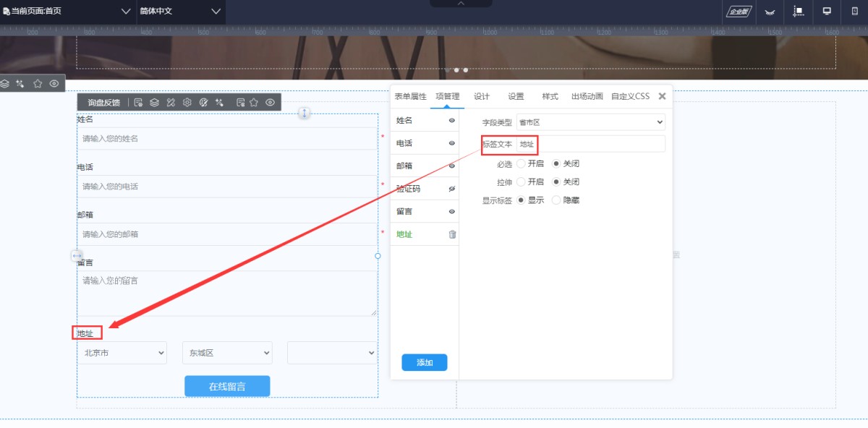Screen dimensions: 868x428
Task: Click the color palette icon in 询盘反馈 toolbar
Action: click(203, 103)
